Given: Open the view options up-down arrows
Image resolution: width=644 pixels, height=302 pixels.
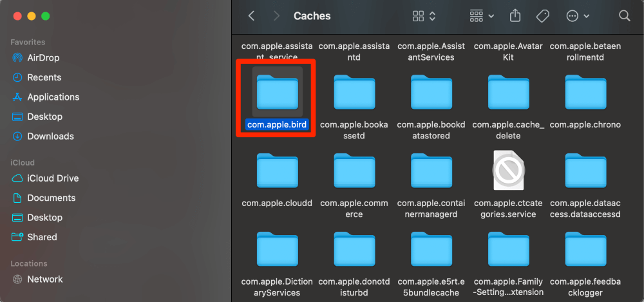Looking at the screenshot, I should pos(432,16).
